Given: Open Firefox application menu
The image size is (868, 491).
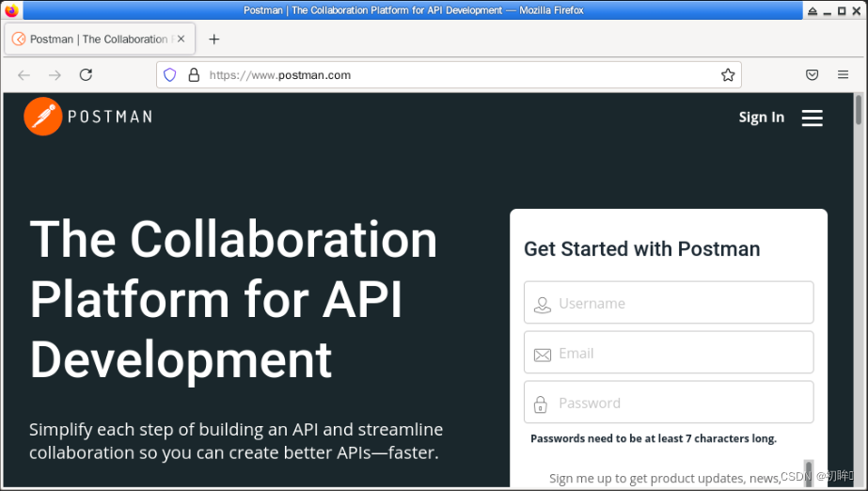Looking at the screenshot, I should tap(843, 74).
